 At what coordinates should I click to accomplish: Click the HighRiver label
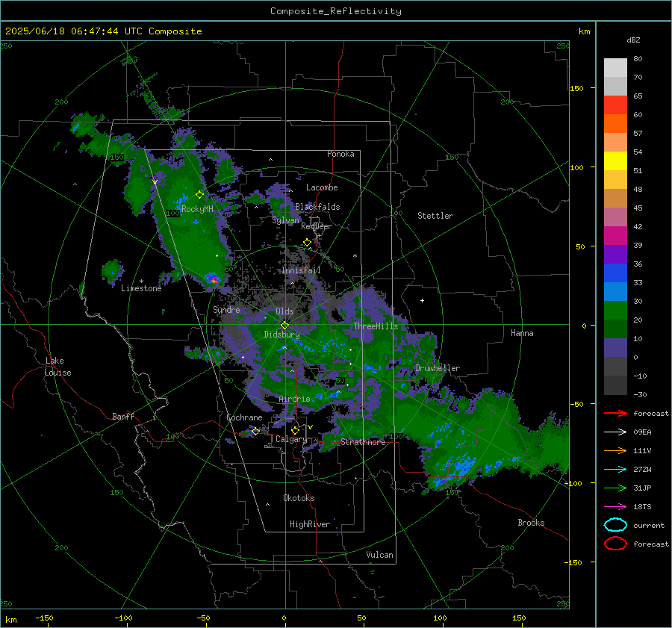[x=310, y=524]
